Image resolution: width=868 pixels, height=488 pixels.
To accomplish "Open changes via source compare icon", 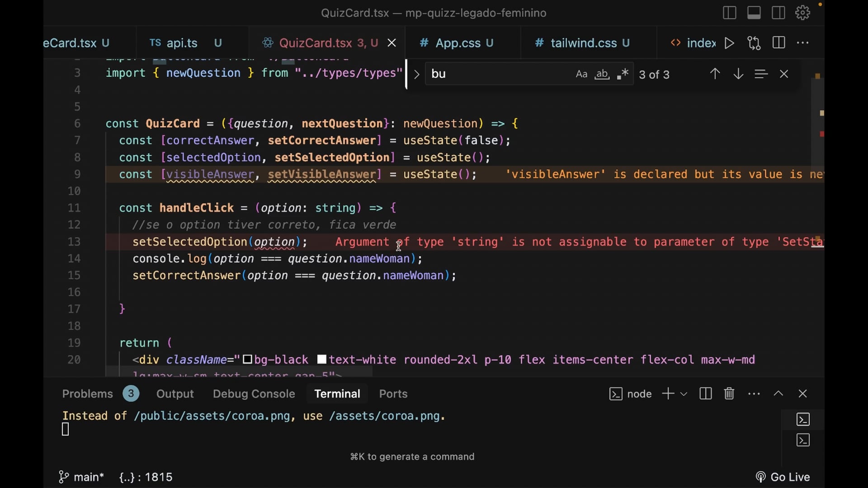I will click(x=754, y=43).
